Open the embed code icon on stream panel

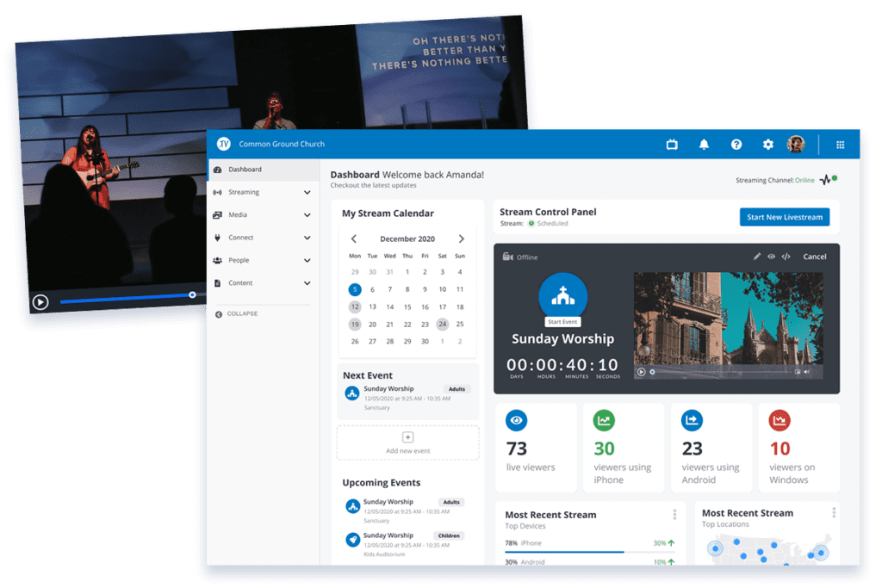coord(786,256)
